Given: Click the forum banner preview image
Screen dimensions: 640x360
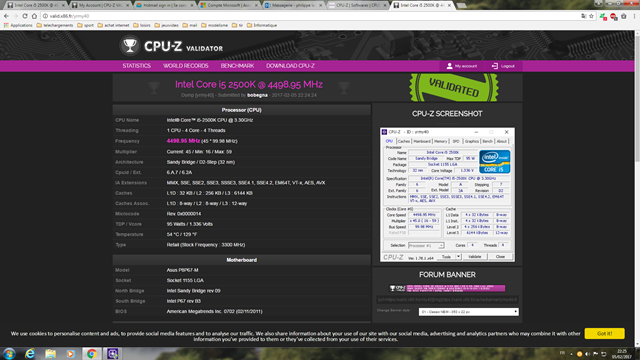Looking at the screenshot, I should pyautogui.click(x=447, y=288).
